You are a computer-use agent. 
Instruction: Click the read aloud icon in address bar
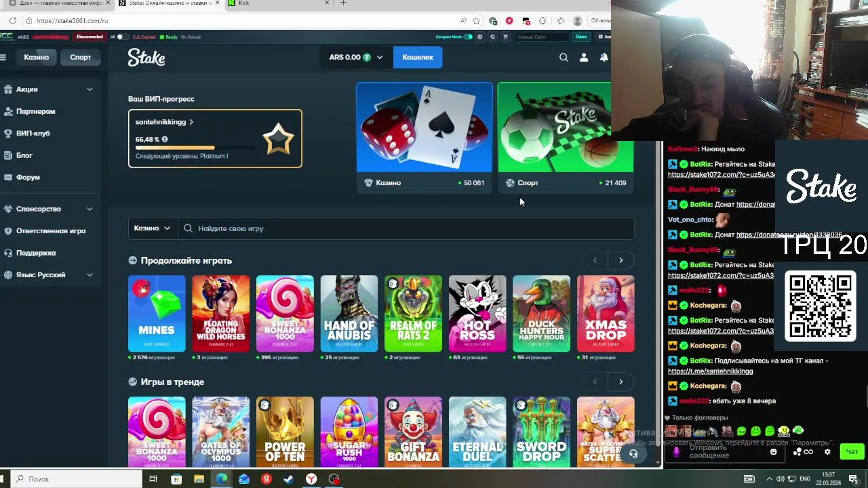click(463, 20)
